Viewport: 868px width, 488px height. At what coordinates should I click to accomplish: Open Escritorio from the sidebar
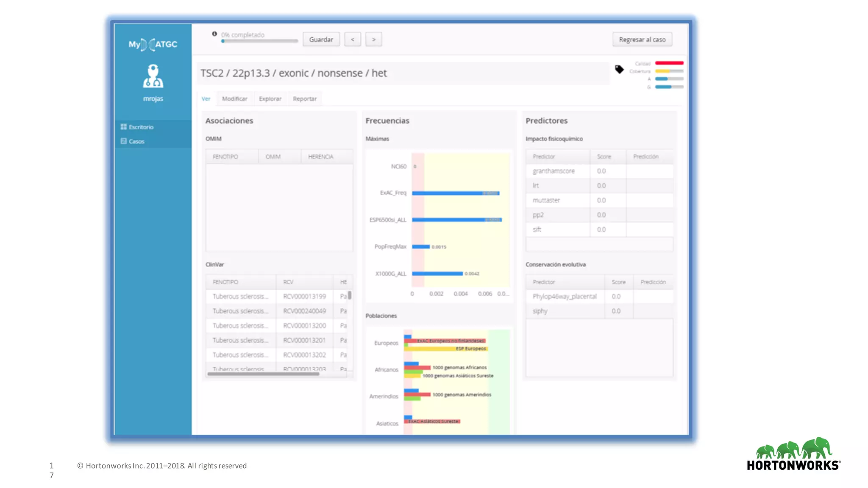(x=141, y=127)
